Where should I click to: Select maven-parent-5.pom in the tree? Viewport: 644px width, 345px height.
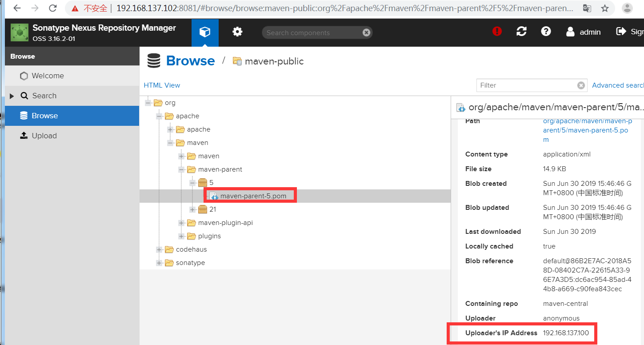pyautogui.click(x=253, y=196)
